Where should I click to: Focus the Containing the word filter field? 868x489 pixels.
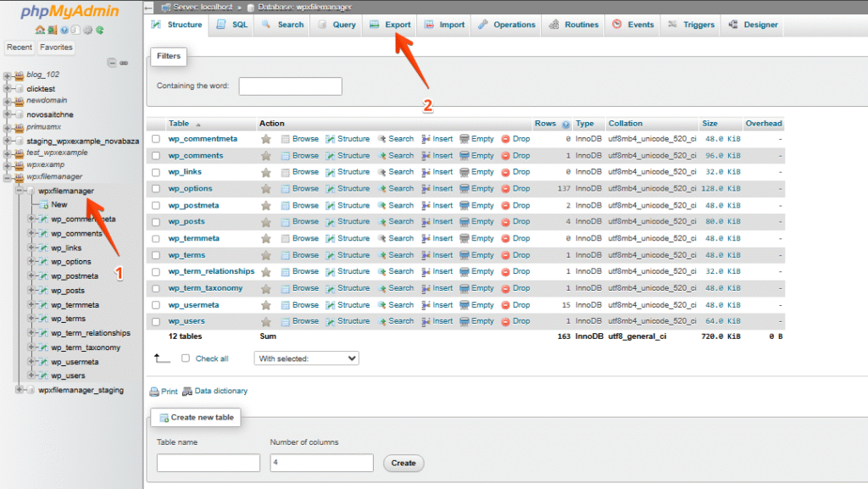pyautogui.click(x=291, y=86)
